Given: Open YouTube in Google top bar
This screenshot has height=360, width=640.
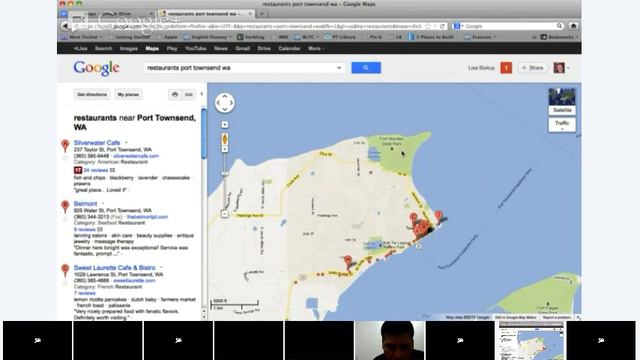Looking at the screenshot, I should click(x=196, y=49).
